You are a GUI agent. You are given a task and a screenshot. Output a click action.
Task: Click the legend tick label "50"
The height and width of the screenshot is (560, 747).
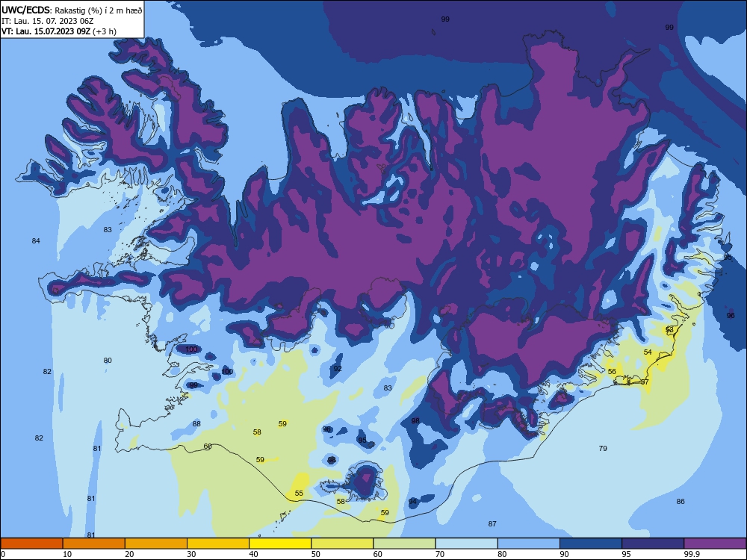315,554
